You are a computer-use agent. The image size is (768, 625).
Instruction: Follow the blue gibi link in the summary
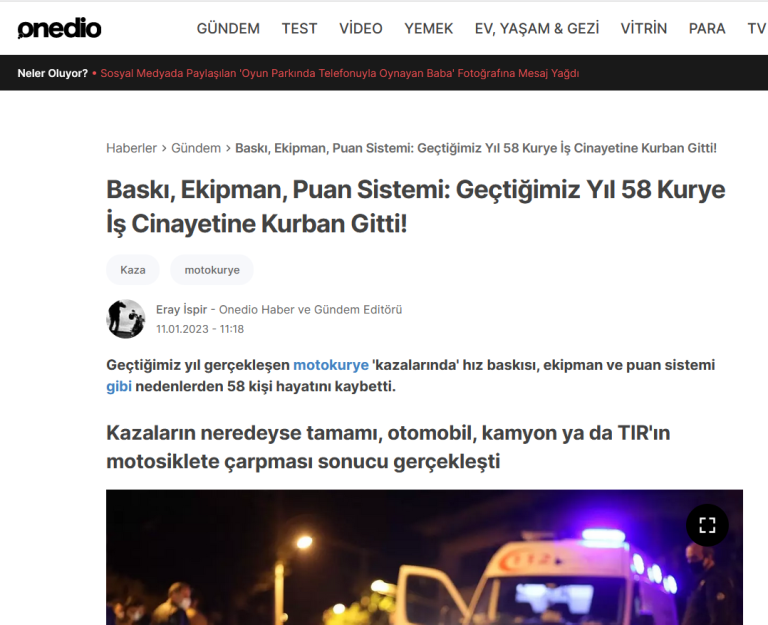click(x=119, y=386)
